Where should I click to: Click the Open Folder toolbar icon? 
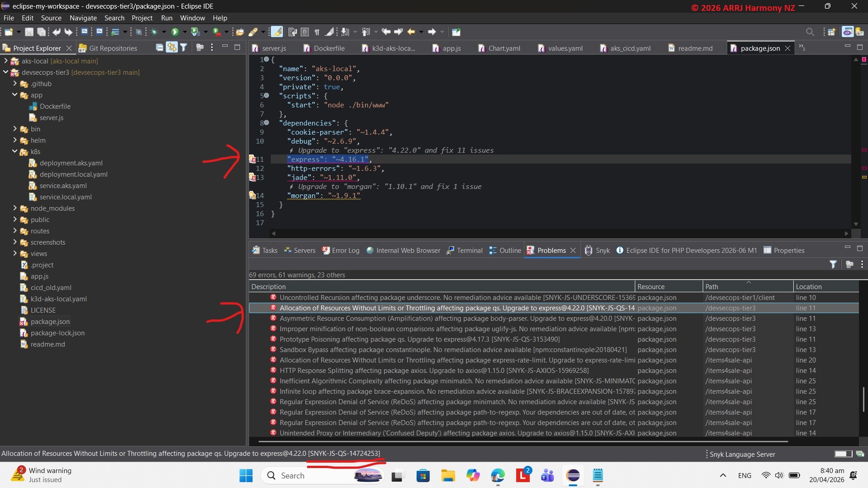point(240,32)
